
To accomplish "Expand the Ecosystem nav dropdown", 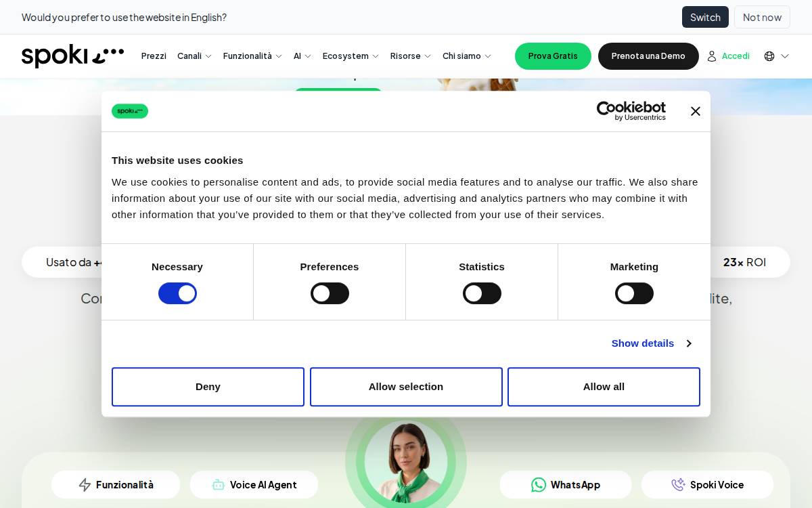I will 351,56.
